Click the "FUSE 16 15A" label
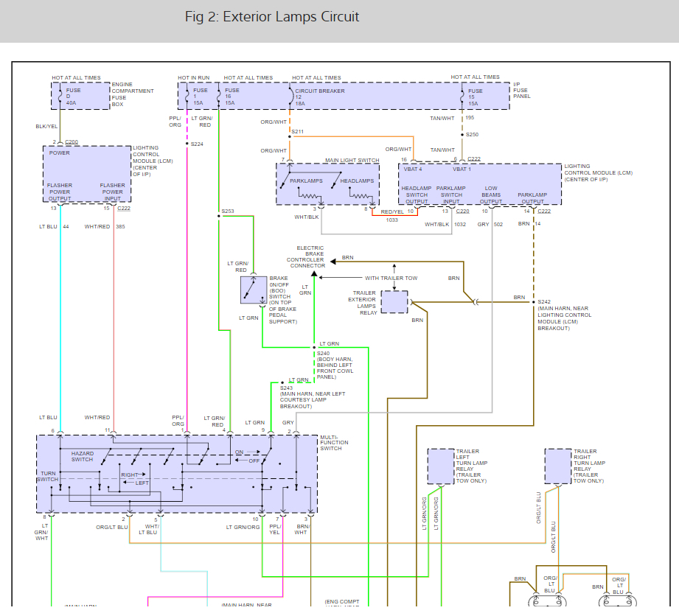This screenshot has height=616, width=679. [231, 97]
